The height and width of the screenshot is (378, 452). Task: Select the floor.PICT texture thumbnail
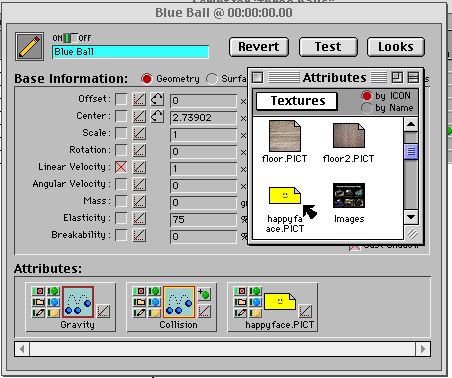coord(285,136)
